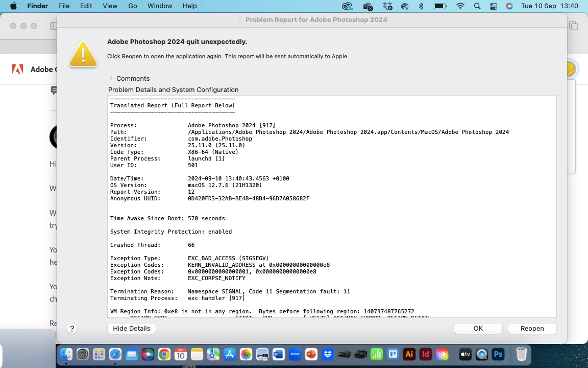Open Spotlight search magnifier
Image resolution: width=588 pixels, height=368 pixels.
click(477, 6)
